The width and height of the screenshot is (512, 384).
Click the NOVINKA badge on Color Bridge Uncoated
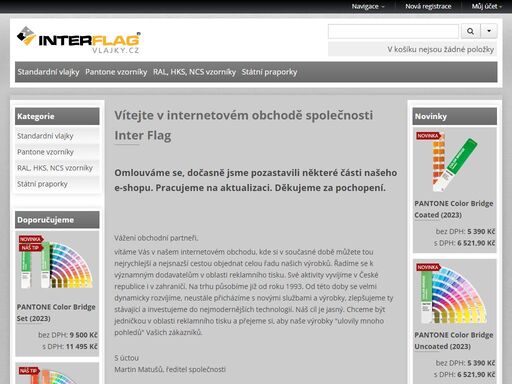429,267
